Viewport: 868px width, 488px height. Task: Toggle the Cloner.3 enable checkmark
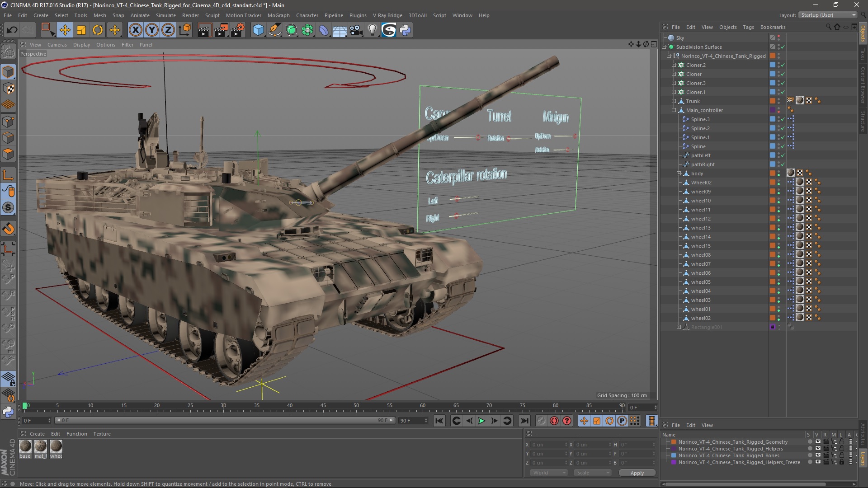(783, 83)
